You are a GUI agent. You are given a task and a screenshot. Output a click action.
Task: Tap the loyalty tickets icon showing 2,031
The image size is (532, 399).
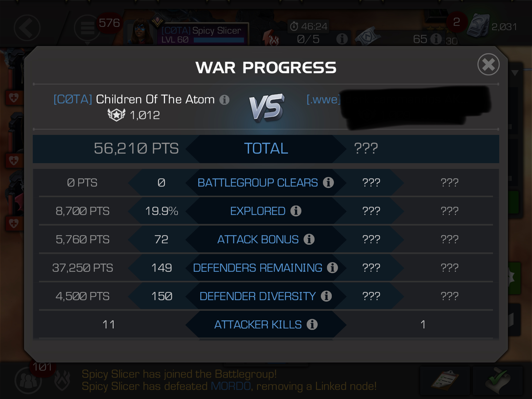pyautogui.click(x=478, y=26)
